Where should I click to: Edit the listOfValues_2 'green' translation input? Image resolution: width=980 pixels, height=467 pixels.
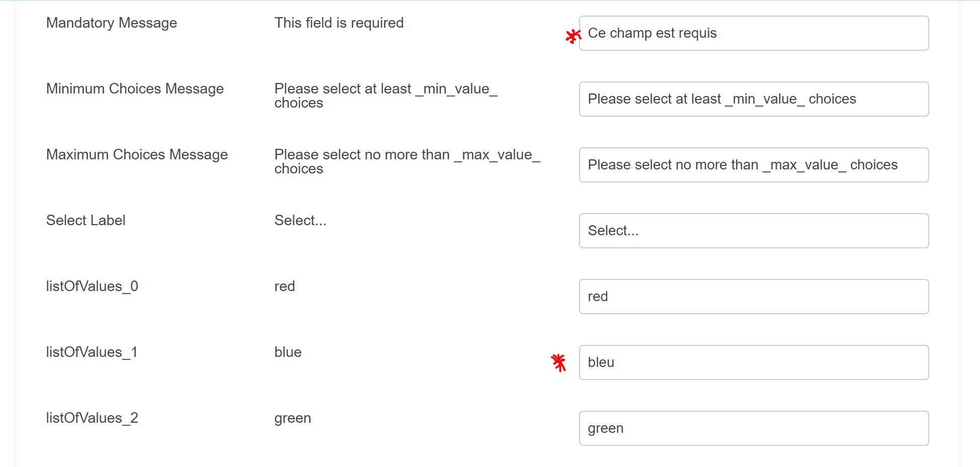coord(754,428)
